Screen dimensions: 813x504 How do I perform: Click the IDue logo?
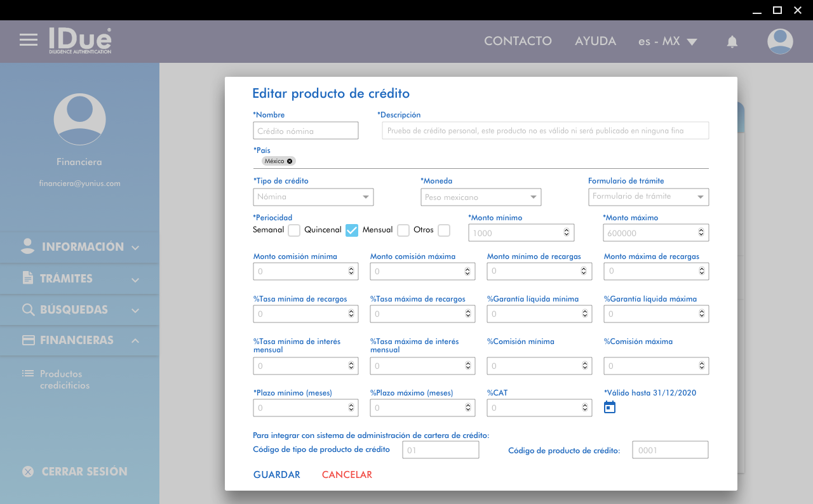click(80, 40)
